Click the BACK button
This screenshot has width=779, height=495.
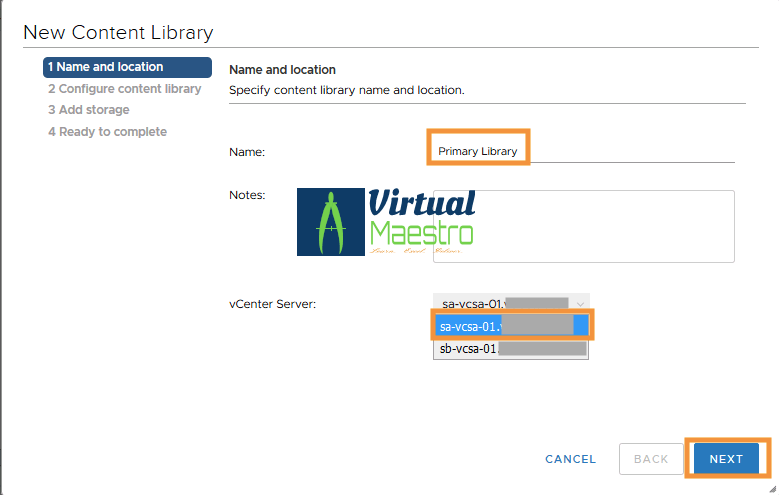[x=651, y=459]
